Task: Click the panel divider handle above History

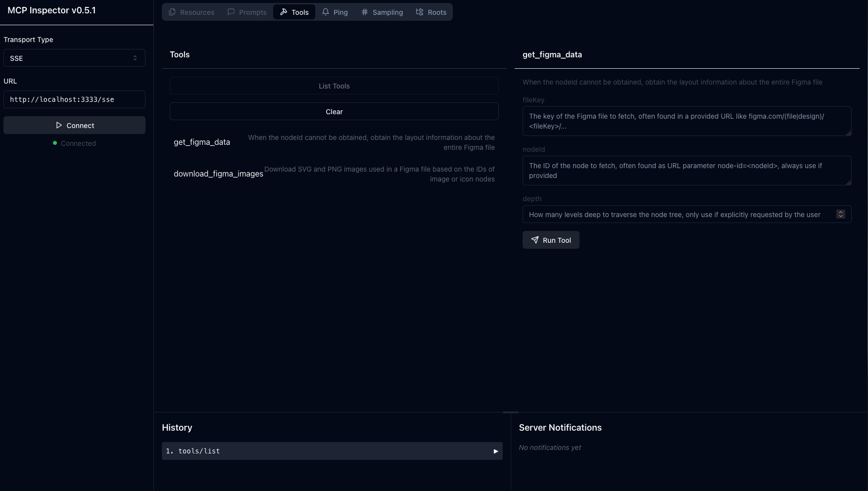Action: tap(511, 412)
